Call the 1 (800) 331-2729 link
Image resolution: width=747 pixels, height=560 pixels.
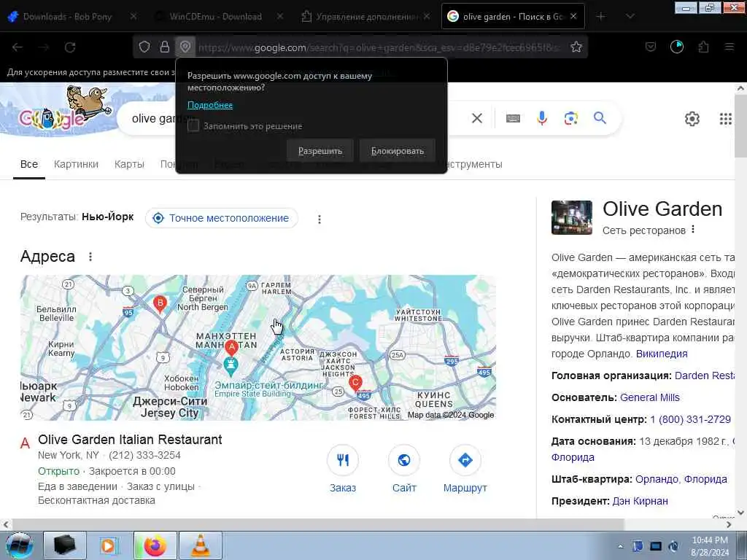(690, 419)
